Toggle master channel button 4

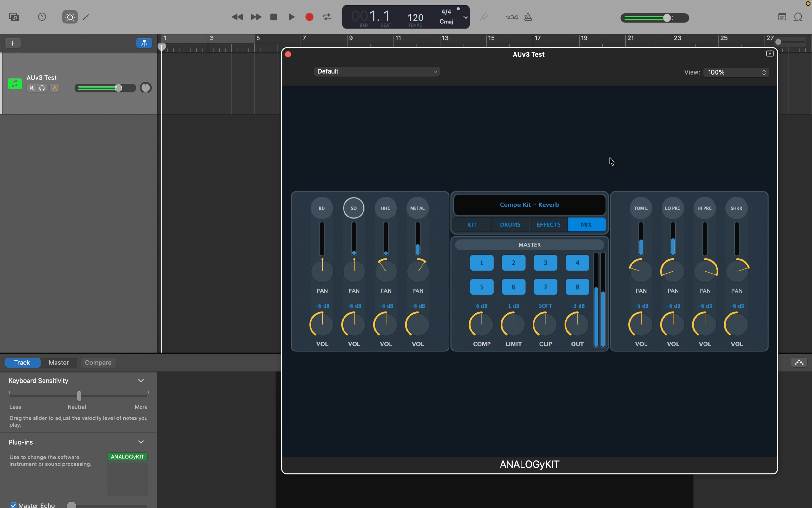(578, 263)
